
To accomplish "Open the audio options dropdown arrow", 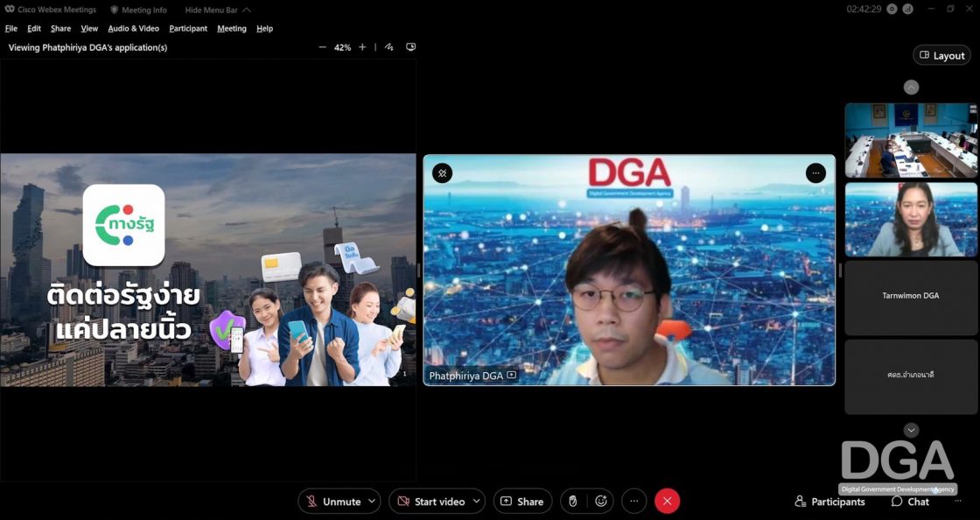I will [372, 502].
